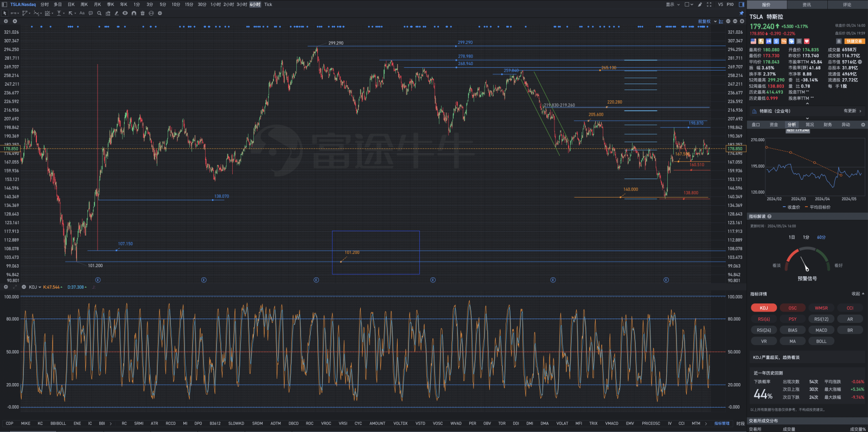Select the 1小时 timeframe
The width and height of the screenshot is (868, 432).
pos(215,4)
